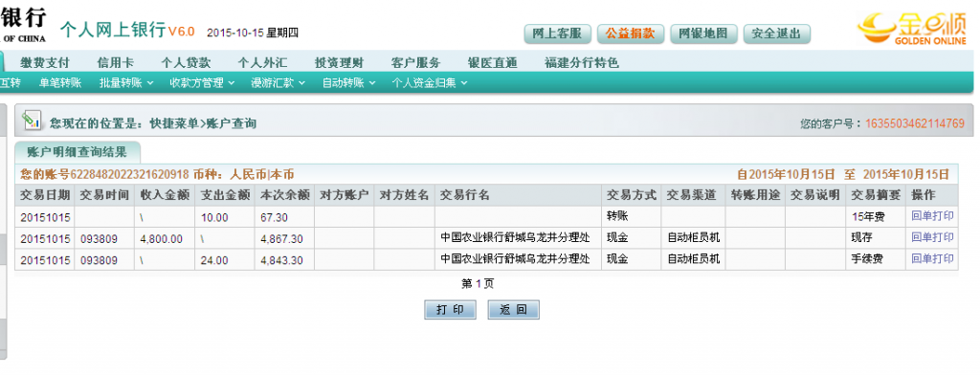
Task: Open the 投资理财 menu
Action: point(339,63)
